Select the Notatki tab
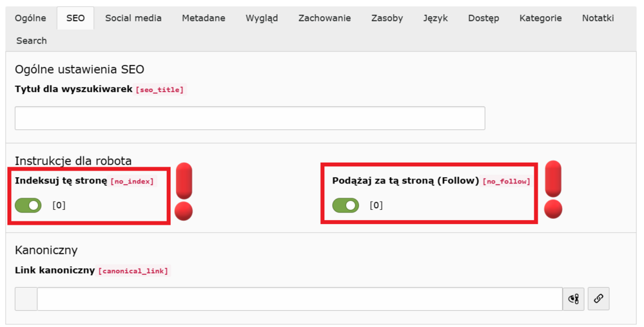This screenshot has width=644, height=327. coord(598,18)
